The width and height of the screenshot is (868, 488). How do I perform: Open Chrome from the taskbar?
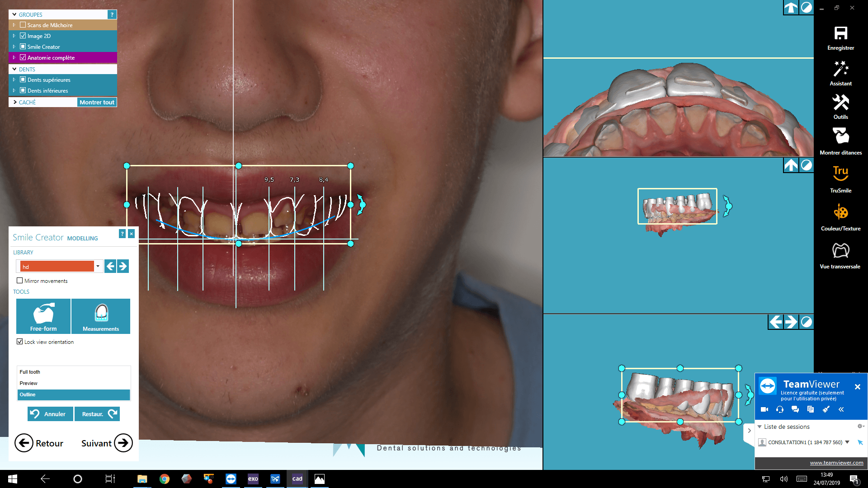click(164, 479)
